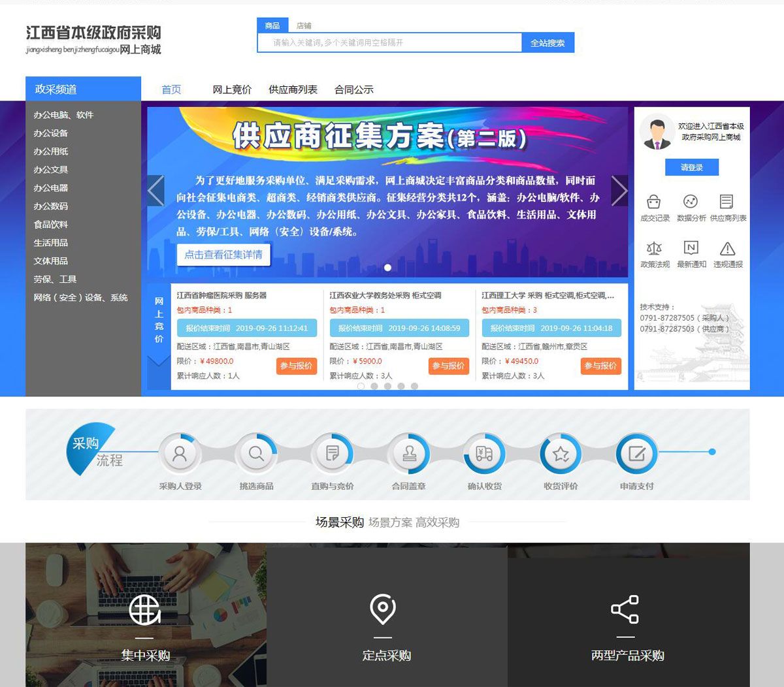784x687 pixels.
Task: Click the 收货评价 star icon
Action: pos(561,454)
